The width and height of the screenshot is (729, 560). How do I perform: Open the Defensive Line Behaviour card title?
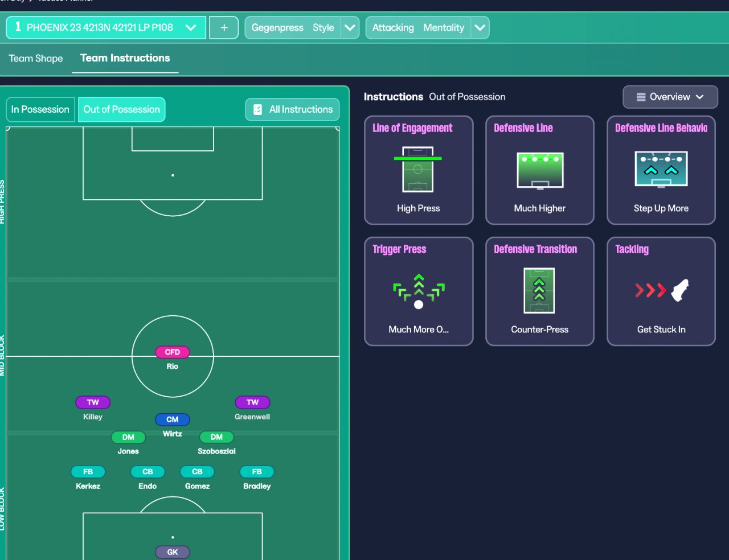[x=661, y=128]
